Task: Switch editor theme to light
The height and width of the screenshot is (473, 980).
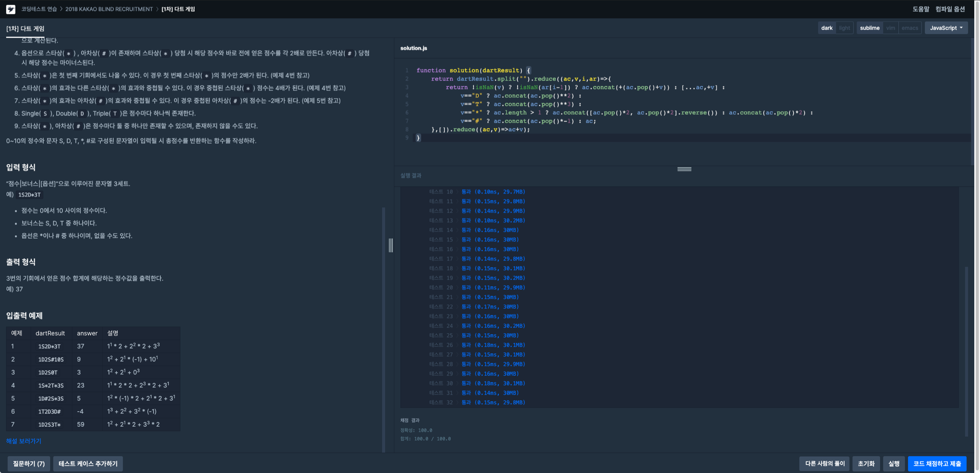Action: 844,28
